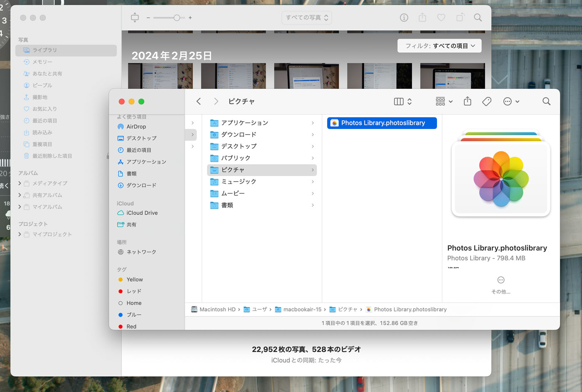This screenshot has width=582, height=392.
Task: Click ピクチャ in Finder path bar
Action: (343, 309)
